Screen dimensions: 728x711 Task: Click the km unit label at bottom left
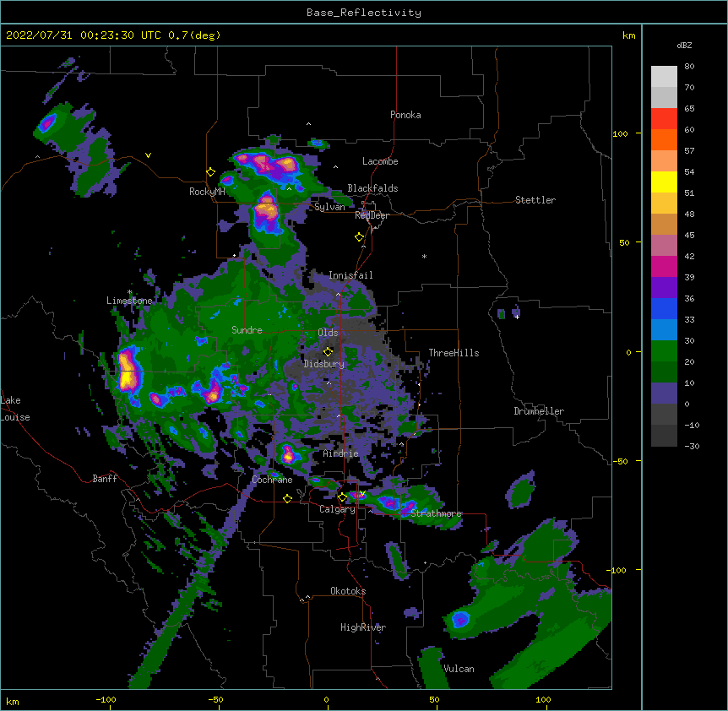[13, 702]
